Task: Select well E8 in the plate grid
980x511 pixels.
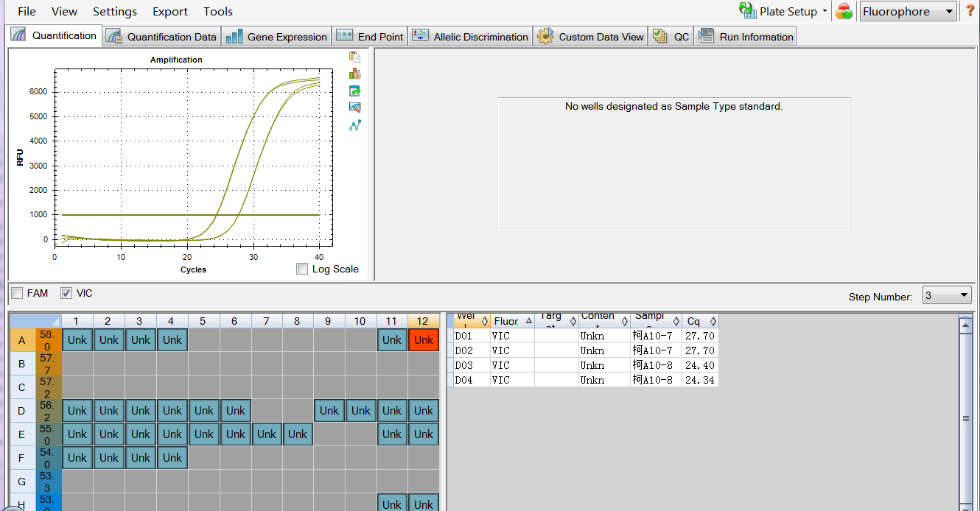Action: [298, 434]
